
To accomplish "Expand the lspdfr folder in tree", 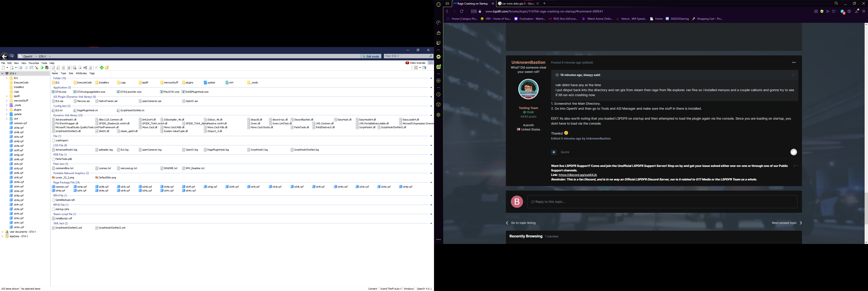I will click(x=6, y=96).
